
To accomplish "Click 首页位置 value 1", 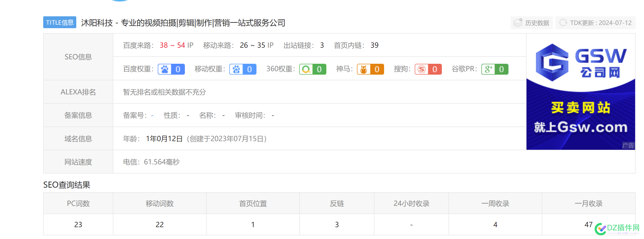I will click(x=253, y=224).
